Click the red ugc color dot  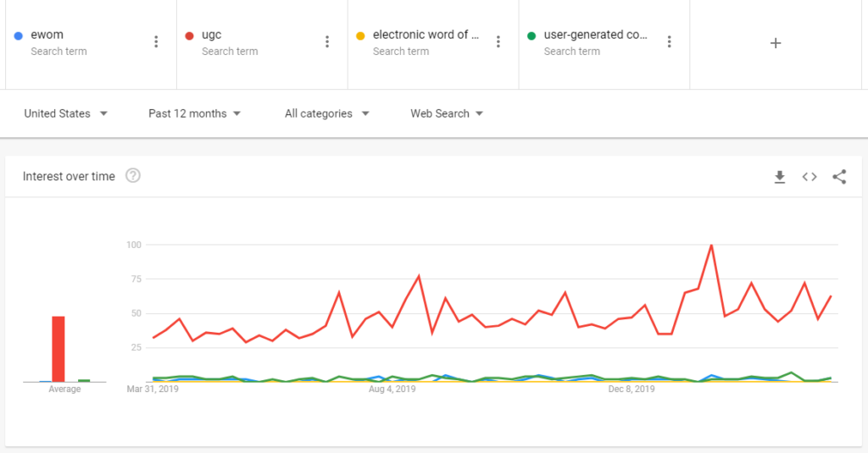(x=189, y=36)
